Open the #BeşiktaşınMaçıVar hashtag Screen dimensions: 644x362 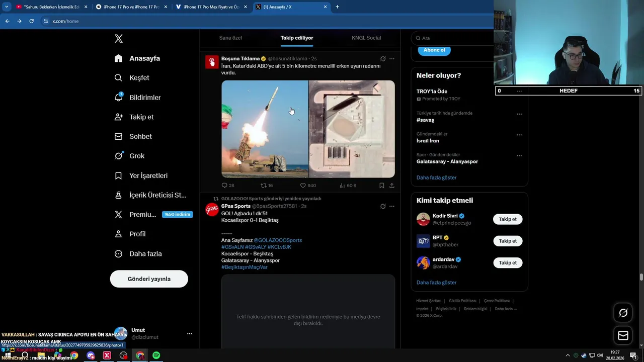(245, 267)
